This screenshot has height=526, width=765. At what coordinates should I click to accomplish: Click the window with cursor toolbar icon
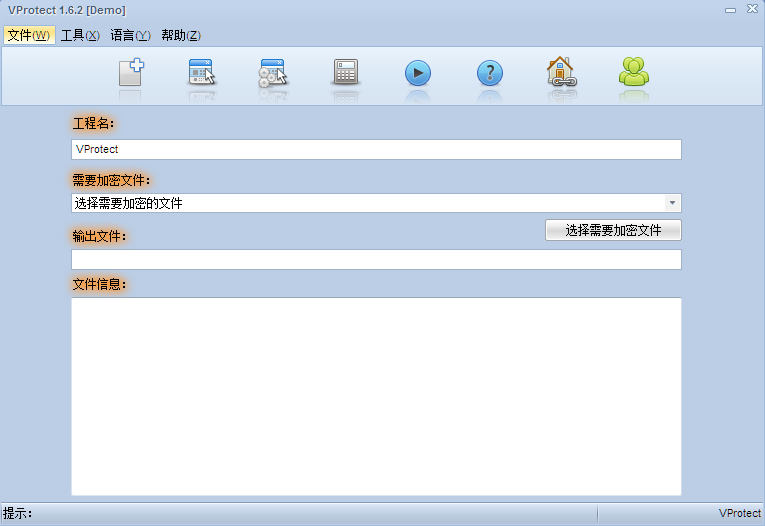click(202, 72)
